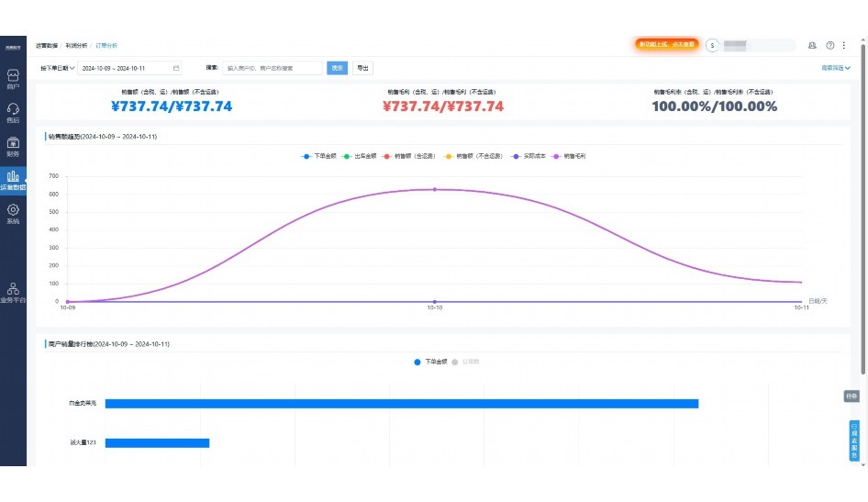868x502 pixels.
Task: Click the merchant ID search input field
Action: [273, 68]
